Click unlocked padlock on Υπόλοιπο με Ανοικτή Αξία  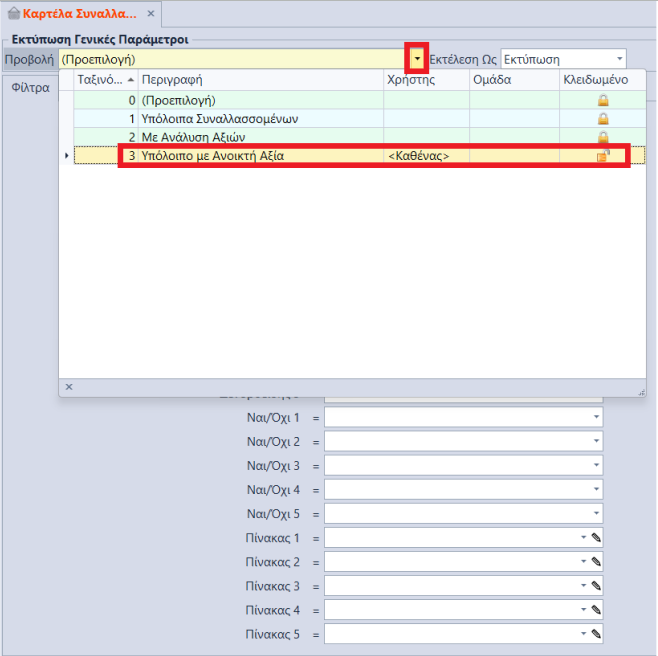point(603,155)
